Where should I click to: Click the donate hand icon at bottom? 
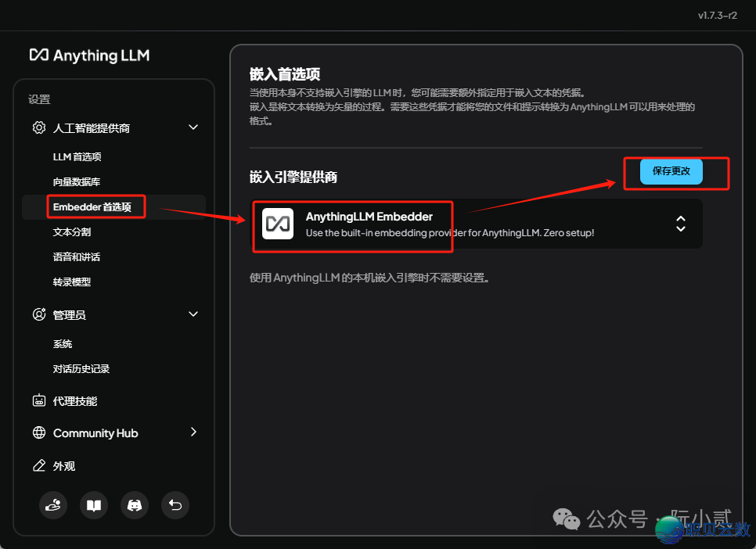coord(53,505)
